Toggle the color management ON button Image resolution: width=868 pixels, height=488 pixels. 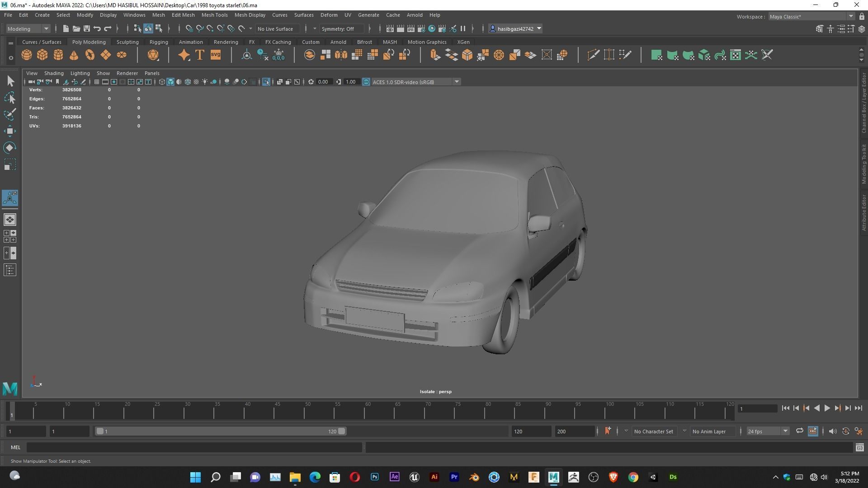pyautogui.click(x=366, y=82)
